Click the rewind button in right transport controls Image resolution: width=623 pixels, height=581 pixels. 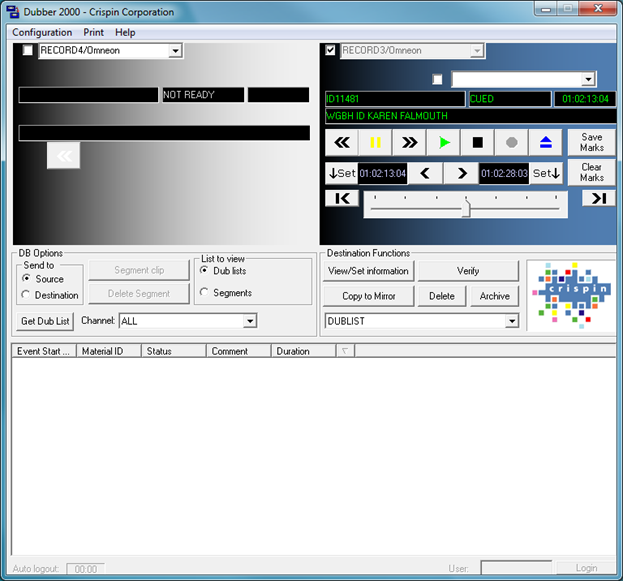pyautogui.click(x=342, y=142)
